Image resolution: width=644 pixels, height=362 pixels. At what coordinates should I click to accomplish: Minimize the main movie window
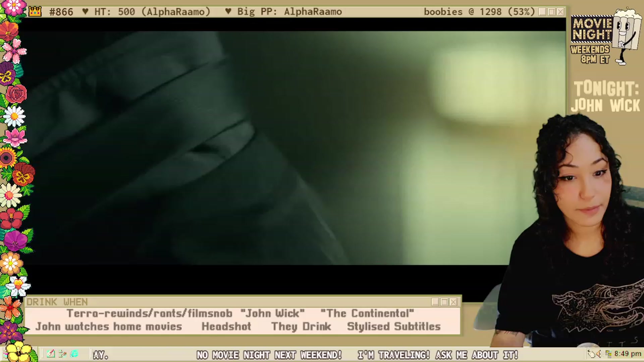(x=542, y=12)
